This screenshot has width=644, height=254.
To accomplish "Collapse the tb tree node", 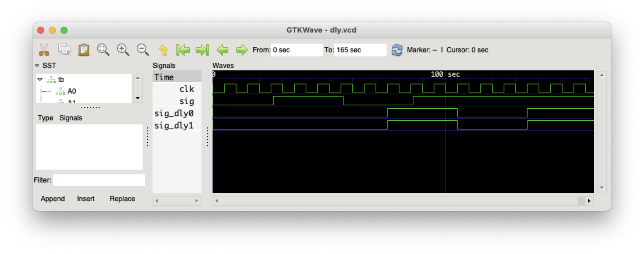I will pyautogui.click(x=40, y=79).
